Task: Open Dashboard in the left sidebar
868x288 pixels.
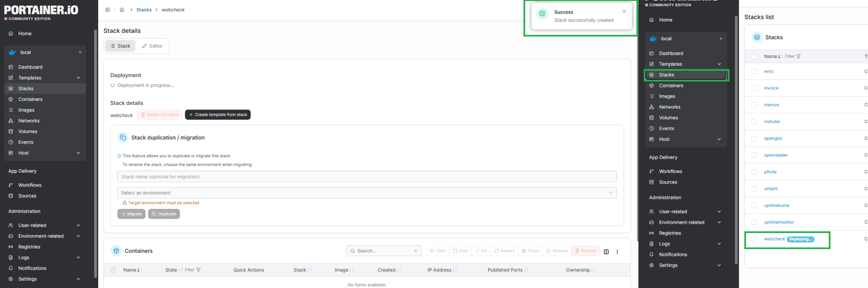Action: pyautogui.click(x=45, y=67)
